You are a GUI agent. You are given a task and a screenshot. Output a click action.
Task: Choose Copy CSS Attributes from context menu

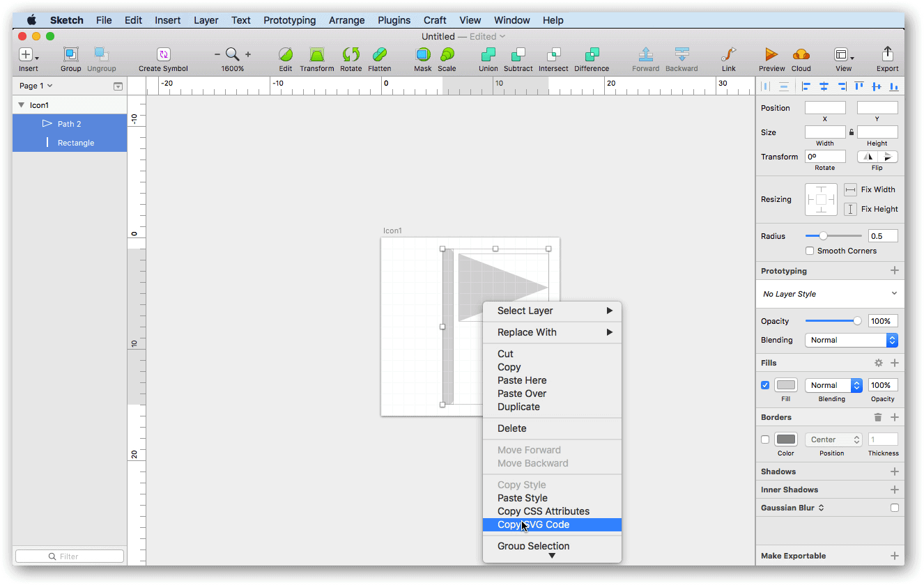[x=552, y=511]
